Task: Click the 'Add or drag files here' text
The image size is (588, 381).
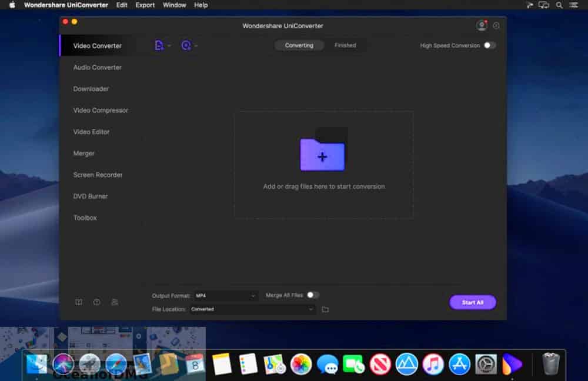Action: (x=324, y=186)
